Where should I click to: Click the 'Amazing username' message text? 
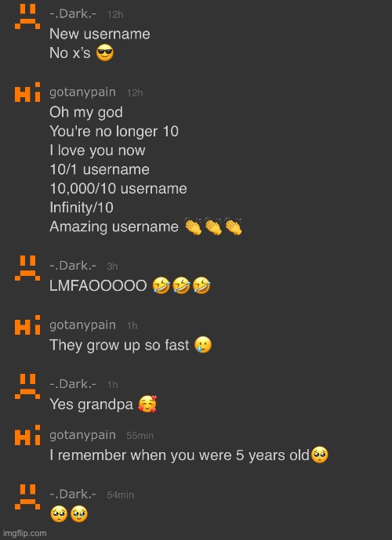[x=114, y=227]
